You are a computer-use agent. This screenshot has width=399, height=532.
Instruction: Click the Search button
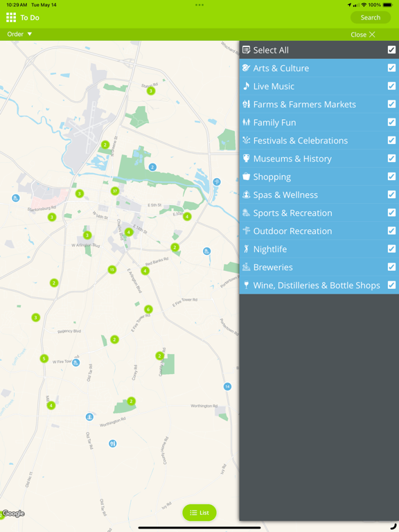pyautogui.click(x=371, y=17)
